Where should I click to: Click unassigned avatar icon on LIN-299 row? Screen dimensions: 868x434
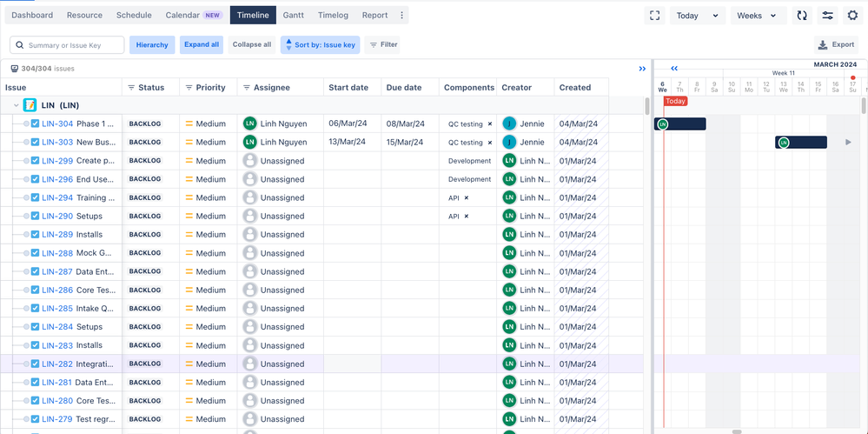[x=249, y=161]
